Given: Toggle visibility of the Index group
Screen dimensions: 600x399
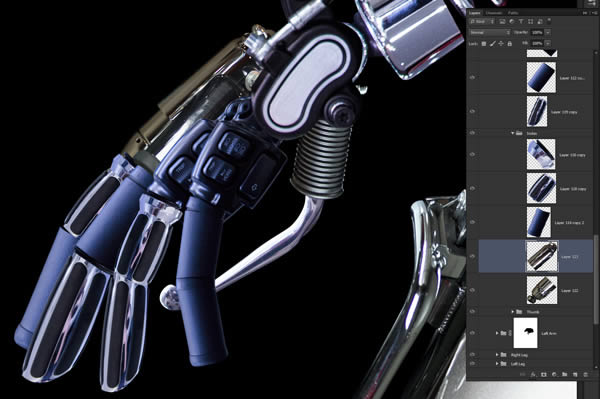Looking at the screenshot, I should point(473,133).
